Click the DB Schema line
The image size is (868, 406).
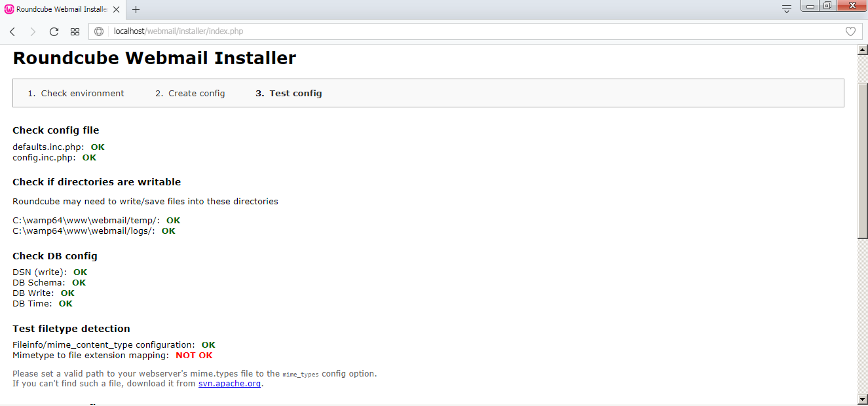[49, 283]
